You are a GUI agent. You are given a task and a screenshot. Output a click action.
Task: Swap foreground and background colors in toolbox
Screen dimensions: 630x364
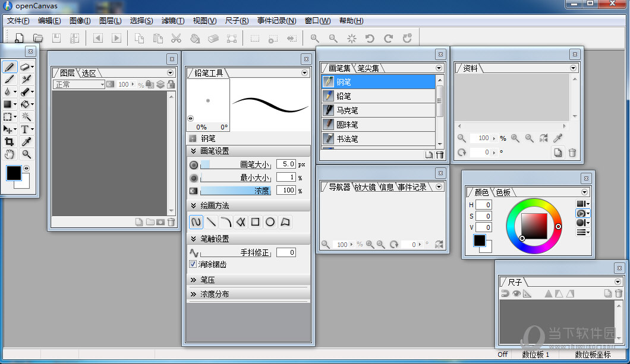27,169
